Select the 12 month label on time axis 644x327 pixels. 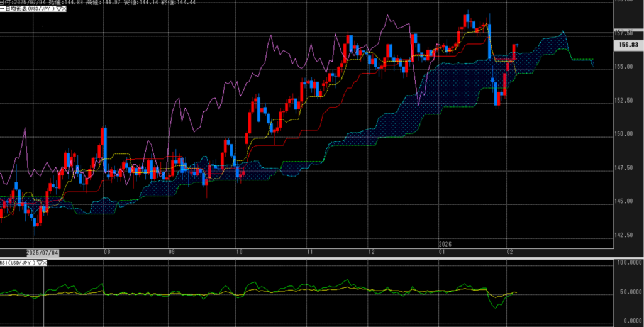coord(372,252)
